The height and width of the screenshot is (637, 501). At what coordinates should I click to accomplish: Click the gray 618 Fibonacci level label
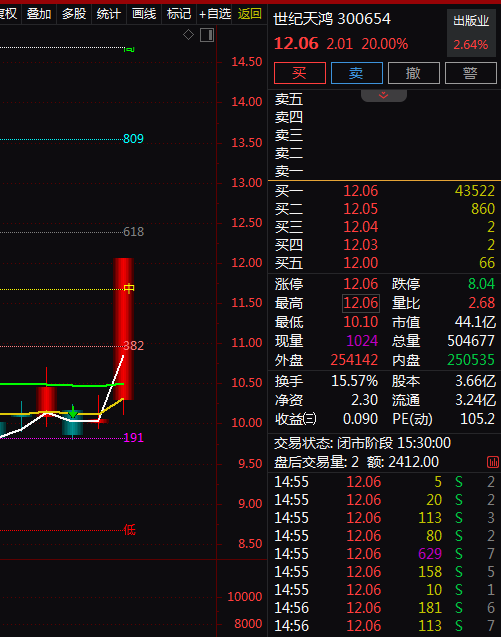point(133,232)
